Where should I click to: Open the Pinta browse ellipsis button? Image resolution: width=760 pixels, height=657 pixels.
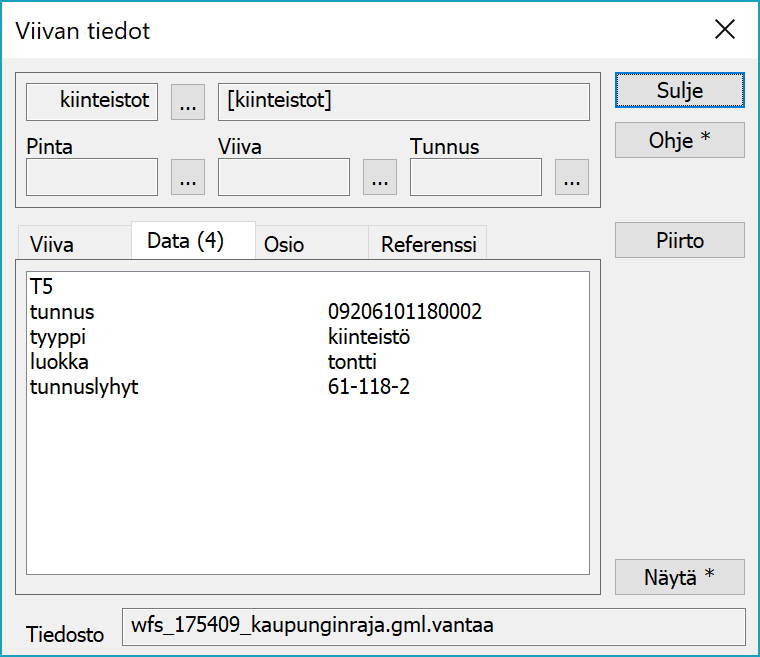click(x=188, y=178)
